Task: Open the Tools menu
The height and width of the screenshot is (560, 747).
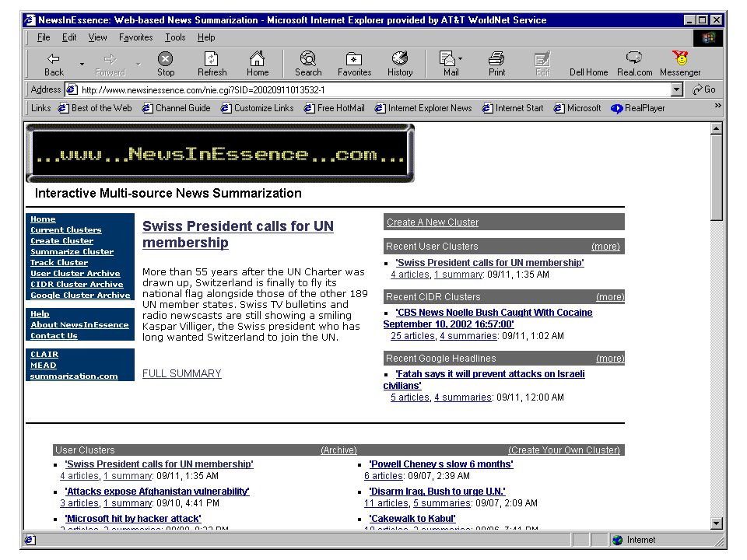Action: coord(175,37)
